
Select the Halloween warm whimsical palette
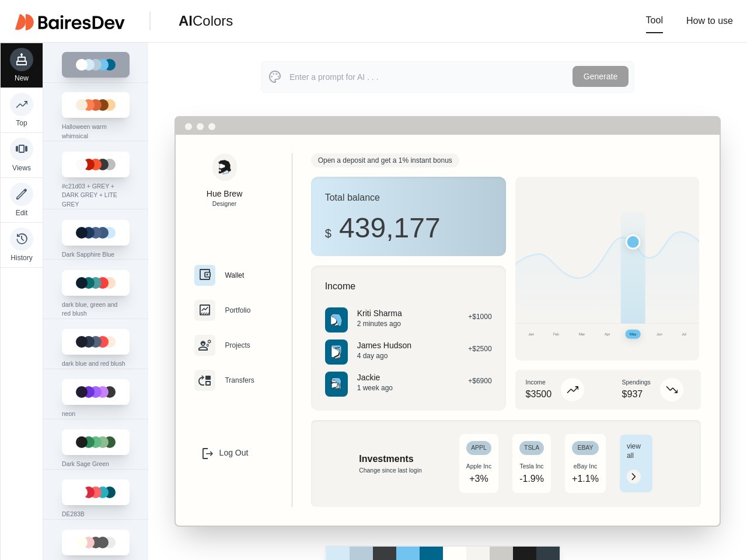[96, 105]
